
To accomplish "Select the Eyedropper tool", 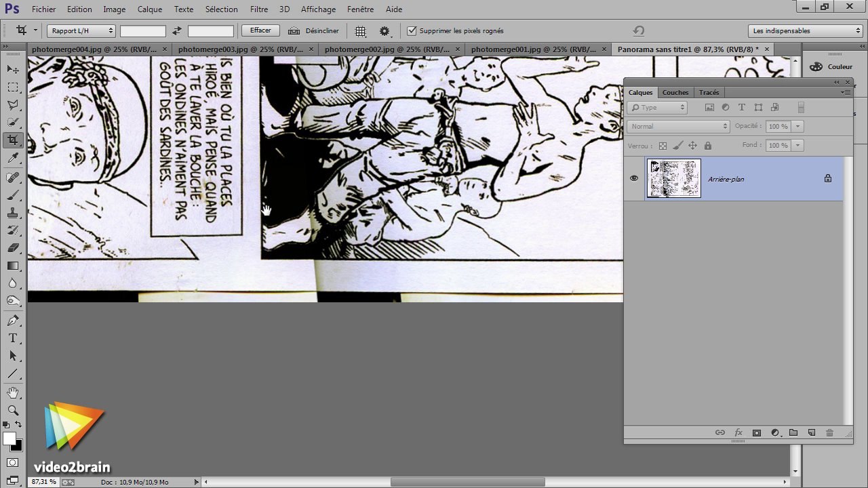I will pos(13,158).
